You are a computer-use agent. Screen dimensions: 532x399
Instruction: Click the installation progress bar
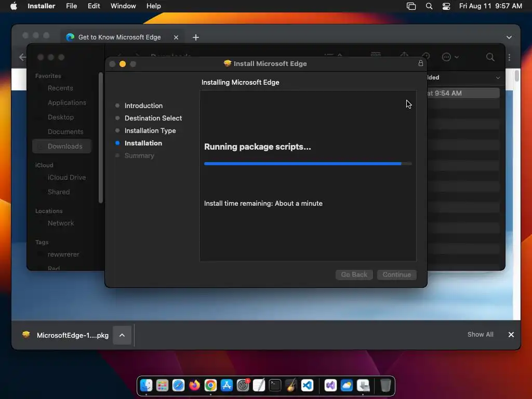tap(308, 164)
